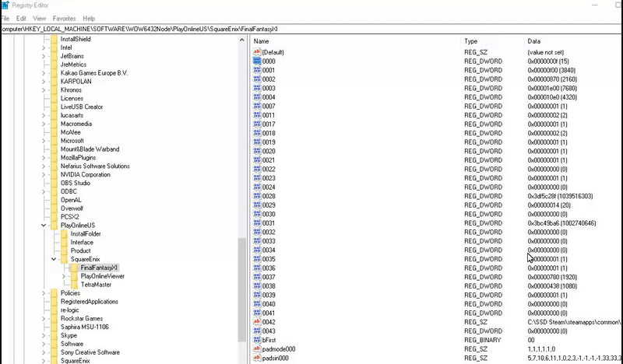Click the Microsoft folder icon
Image resolution: width=623 pixels, height=364 pixels.
click(54, 141)
